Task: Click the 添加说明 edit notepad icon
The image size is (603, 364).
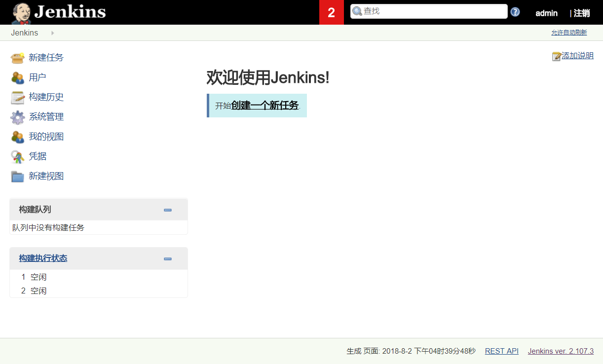Action: coord(557,56)
